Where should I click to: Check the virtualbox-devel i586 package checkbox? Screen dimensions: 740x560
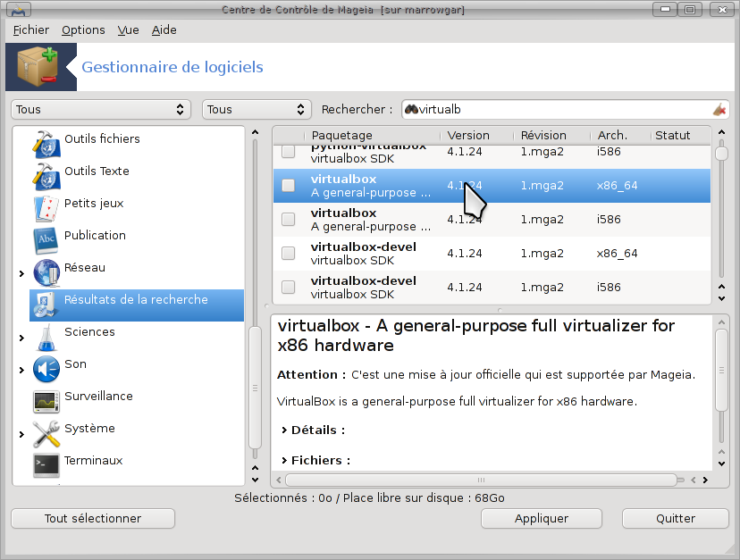click(289, 287)
